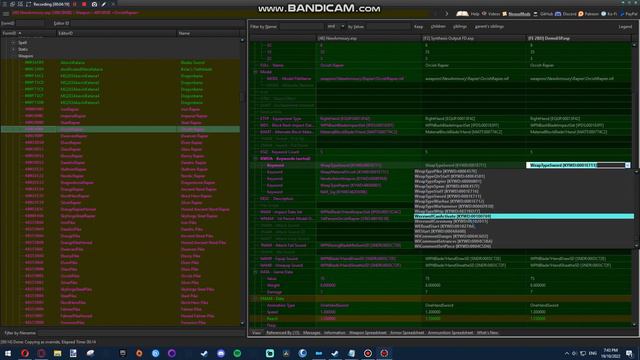Image resolution: width=640 pixels, height=360 pixels.
Task: Click the keyword dropdown list scrollbar
Action: tap(636, 209)
